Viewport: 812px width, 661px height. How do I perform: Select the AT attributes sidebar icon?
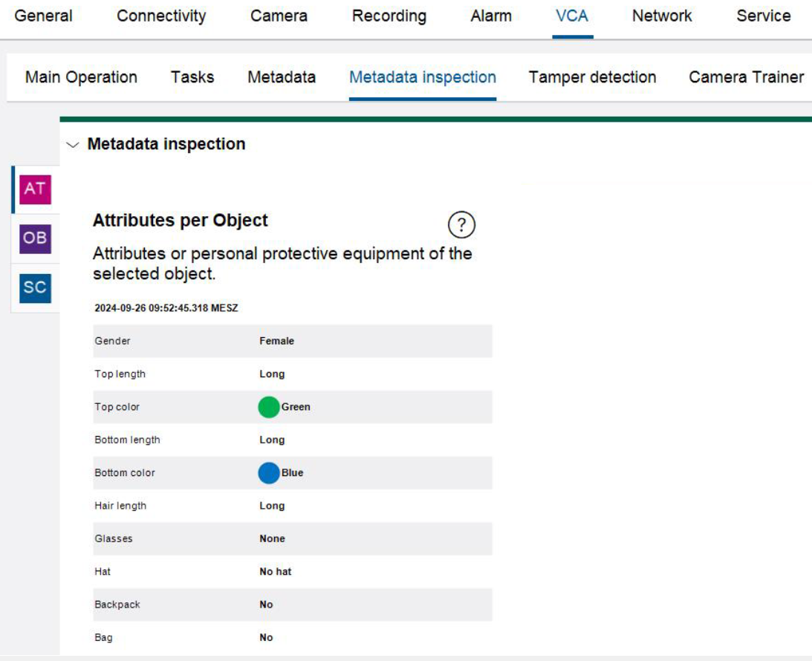[x=35, y=189]
